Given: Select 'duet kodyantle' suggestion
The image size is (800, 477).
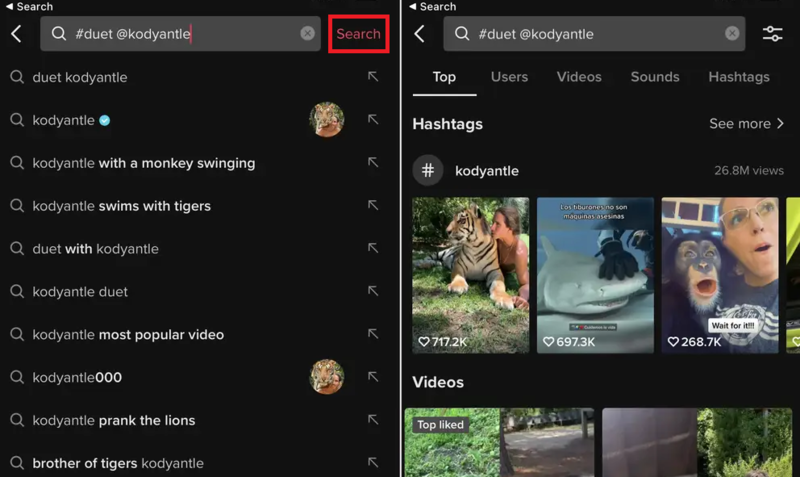Looking at the screenshot, I should (80, 78).
